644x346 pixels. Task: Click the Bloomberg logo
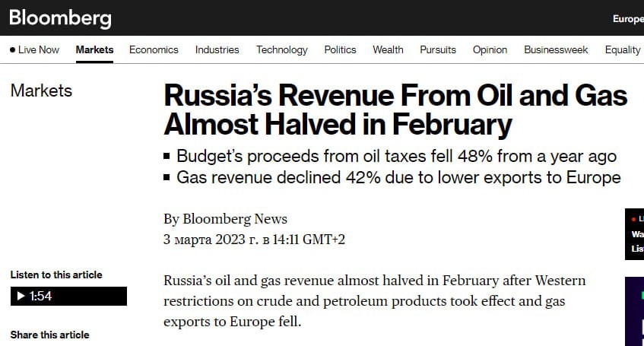(60, 18)
